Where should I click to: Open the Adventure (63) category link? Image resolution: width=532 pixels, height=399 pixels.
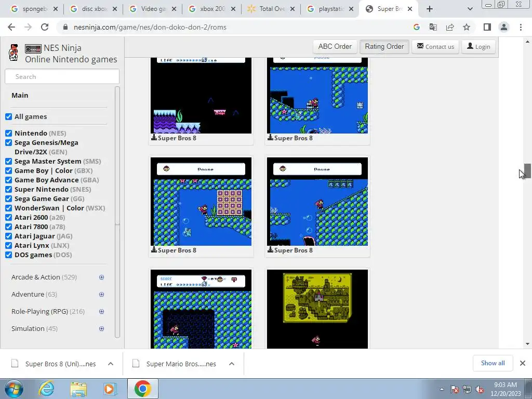click(x=34, y=294)
